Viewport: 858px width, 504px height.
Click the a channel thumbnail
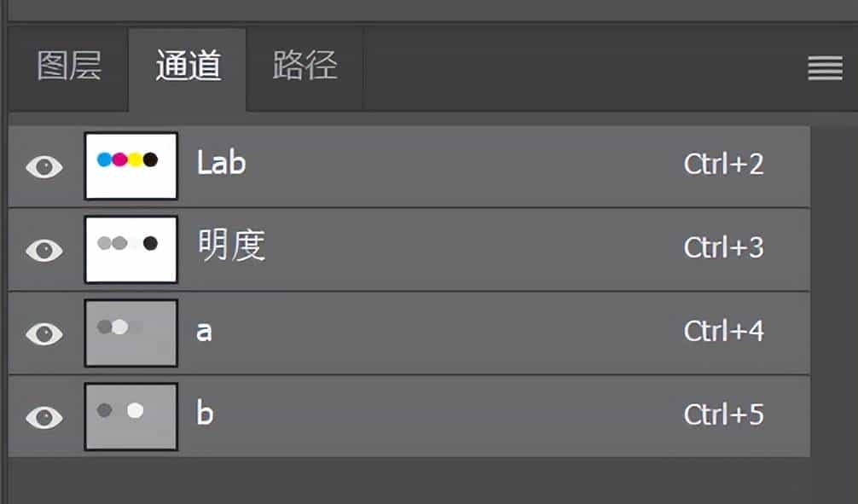(x=130, y=331)
